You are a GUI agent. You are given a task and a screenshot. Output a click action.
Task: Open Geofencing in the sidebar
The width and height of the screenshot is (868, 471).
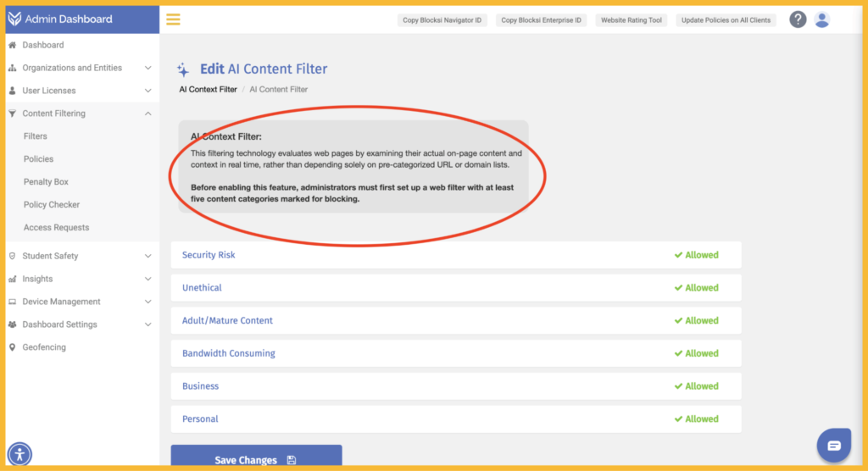coord(44,347)
